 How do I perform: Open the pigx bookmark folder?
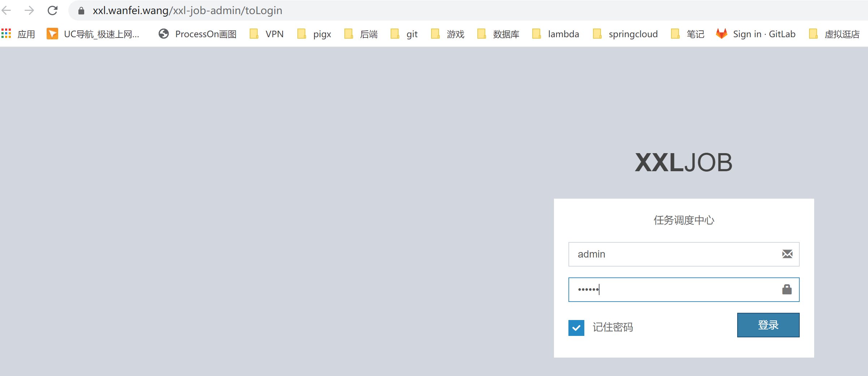click(314, 34)
